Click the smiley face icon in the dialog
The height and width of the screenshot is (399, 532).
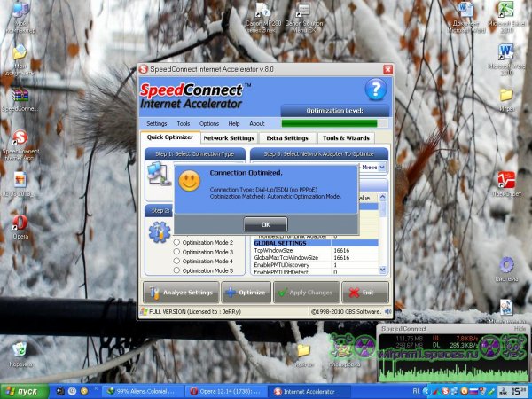click(190, 181)
